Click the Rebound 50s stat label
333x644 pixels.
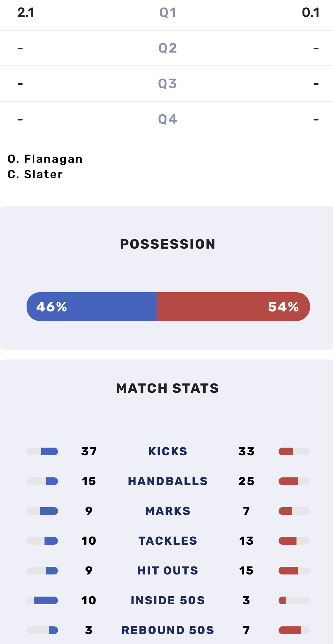click(x=168, y=630)
